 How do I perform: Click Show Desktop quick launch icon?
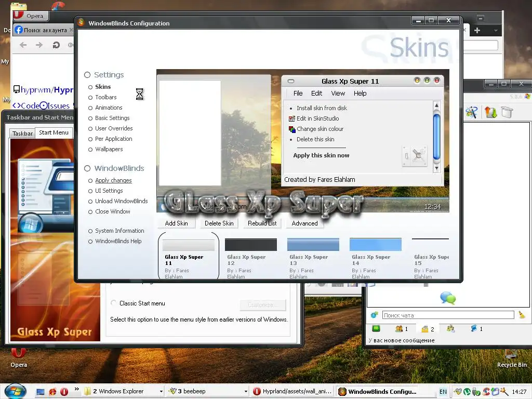(x=41, y=392)
